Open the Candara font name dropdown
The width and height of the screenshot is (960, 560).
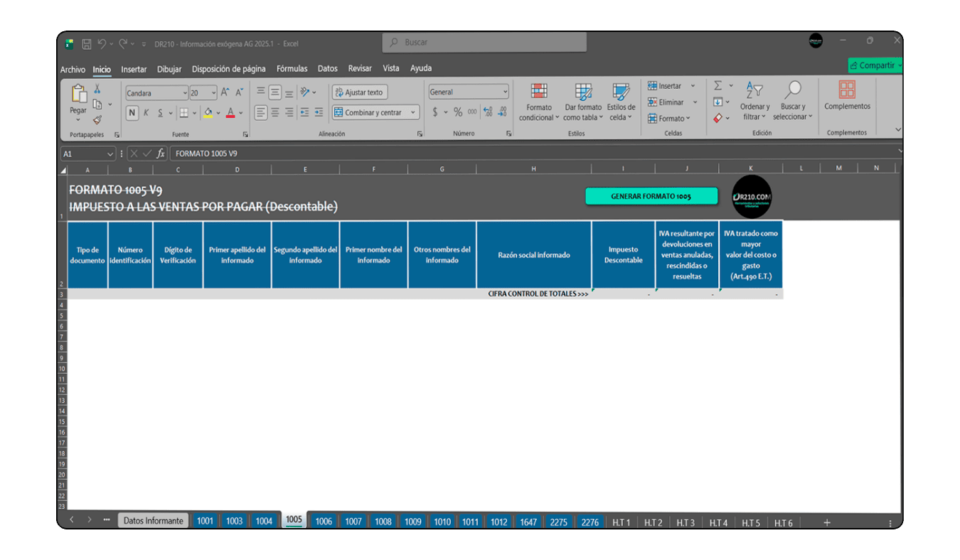click(x=185, y=93)
